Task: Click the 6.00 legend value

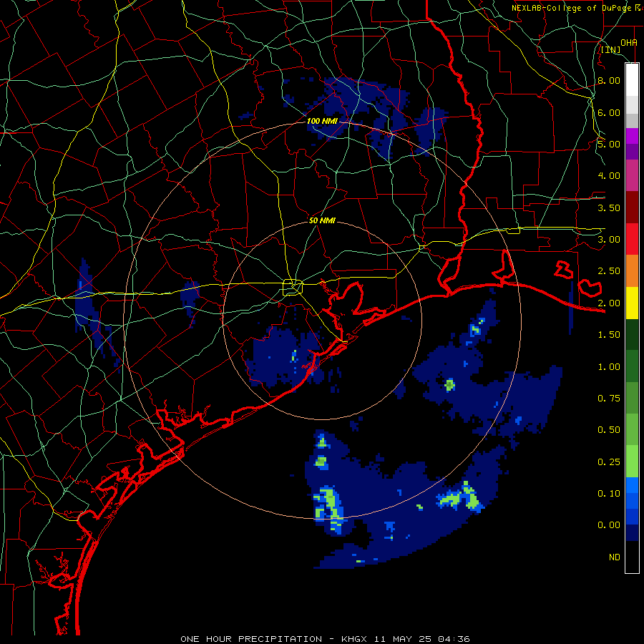Action: click(609, 112)
